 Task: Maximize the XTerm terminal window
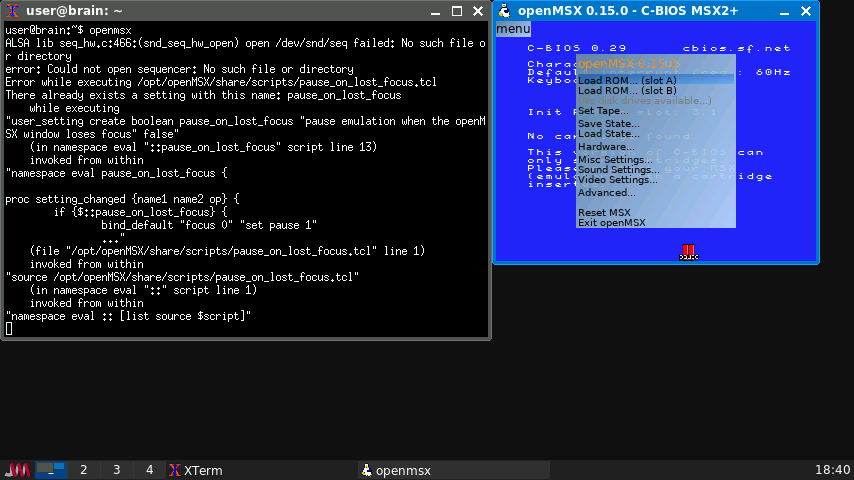click(456, 11)
